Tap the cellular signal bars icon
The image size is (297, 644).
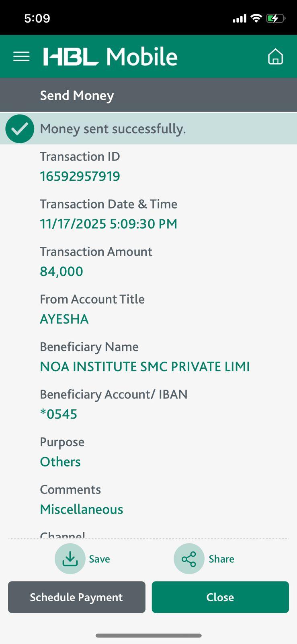(x=239, y=19)
